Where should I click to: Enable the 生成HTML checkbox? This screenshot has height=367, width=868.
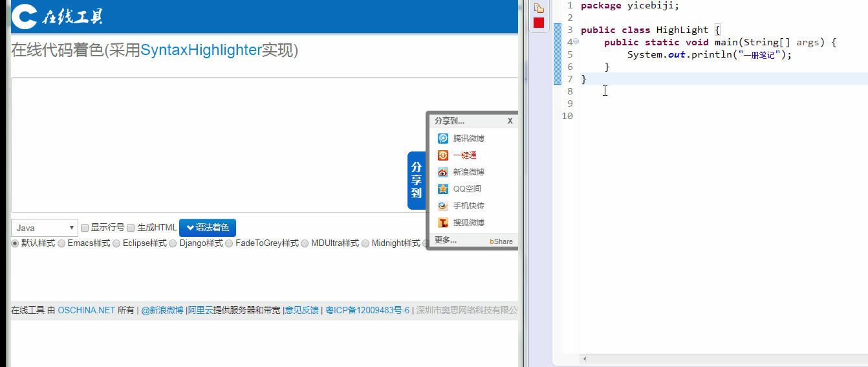(131, 228)
